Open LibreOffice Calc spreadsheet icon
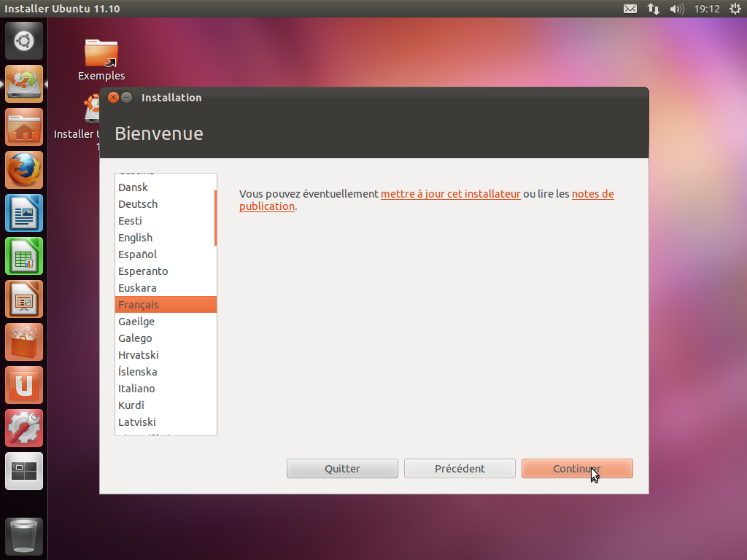Viewport: 747px width, 560px height. point(24,256)
